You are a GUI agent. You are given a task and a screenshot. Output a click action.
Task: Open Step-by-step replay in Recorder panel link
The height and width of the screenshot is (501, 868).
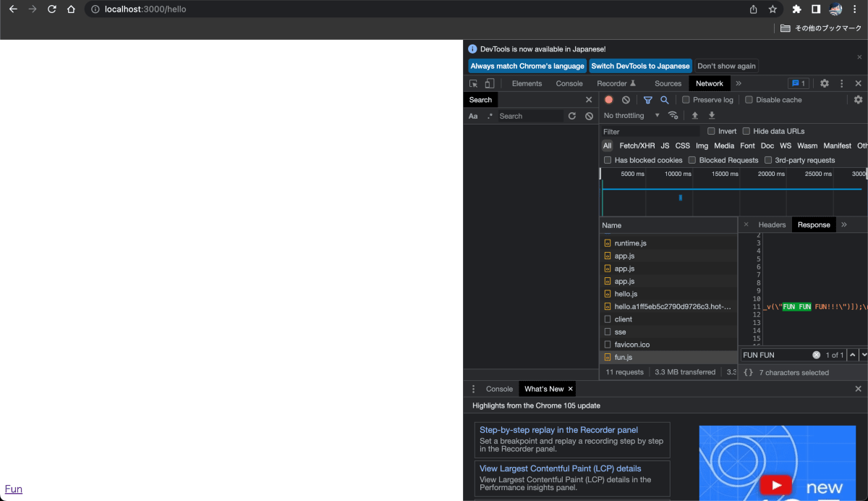558,430
